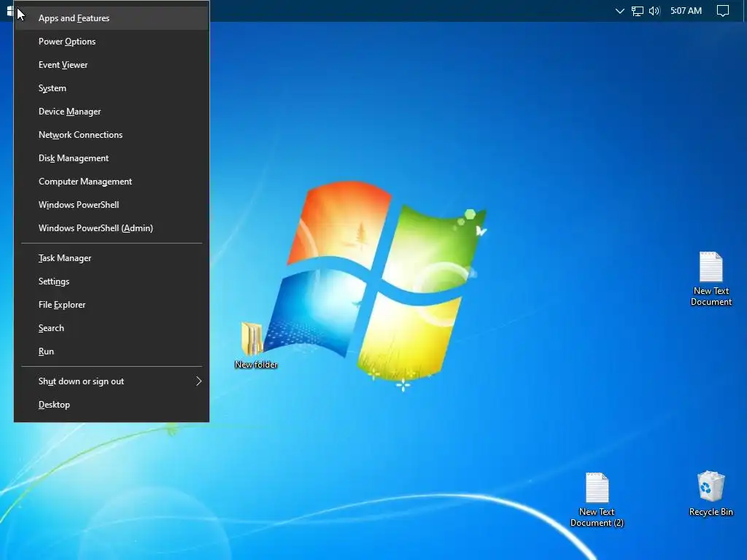747x560 pixels.
Task: Select the Search menu entry
Action: (x=112, y=328)
